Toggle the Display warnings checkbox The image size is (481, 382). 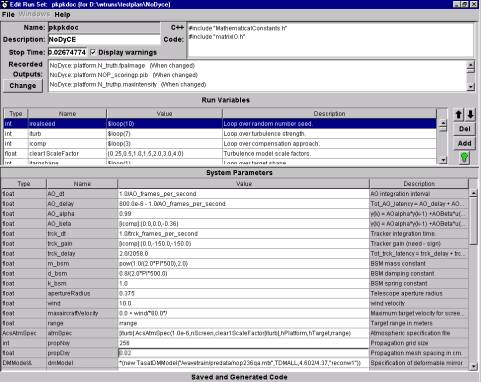(93, 52)
